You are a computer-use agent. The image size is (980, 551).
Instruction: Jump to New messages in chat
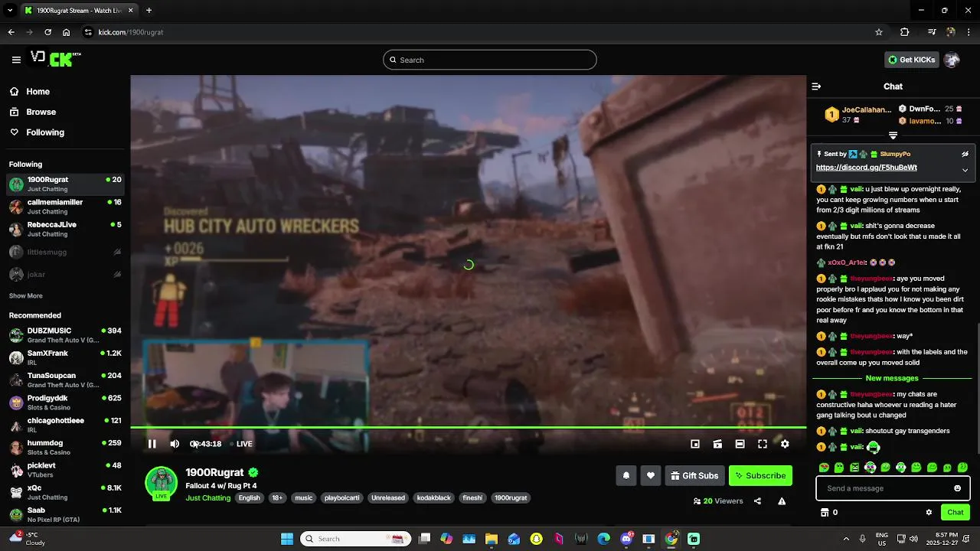click(892, 378)
